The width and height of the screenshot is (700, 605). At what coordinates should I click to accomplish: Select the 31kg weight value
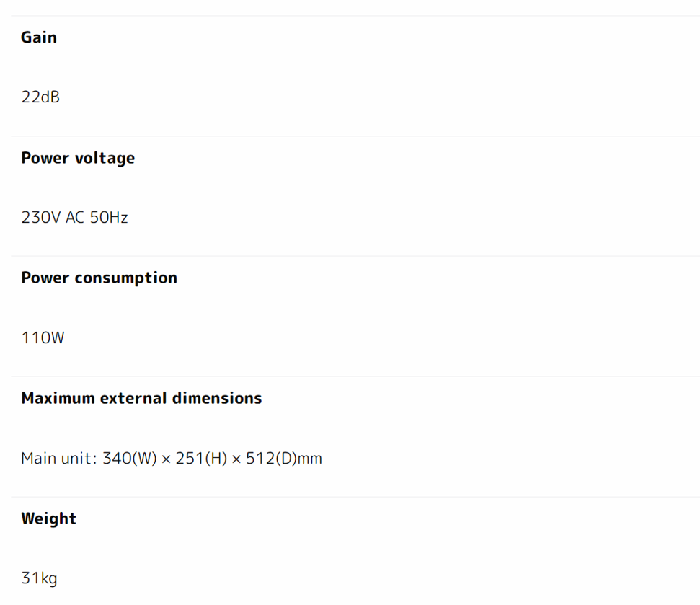(39, 578)
